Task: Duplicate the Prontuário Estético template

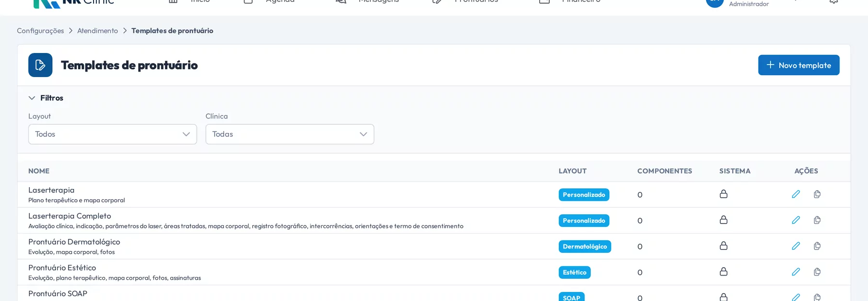Action: pos(817,272)
